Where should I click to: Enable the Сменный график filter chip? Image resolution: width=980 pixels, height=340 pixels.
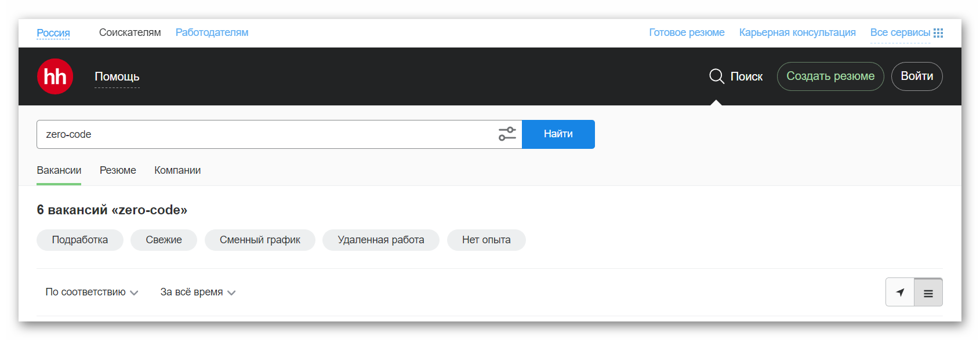(260, 240)
